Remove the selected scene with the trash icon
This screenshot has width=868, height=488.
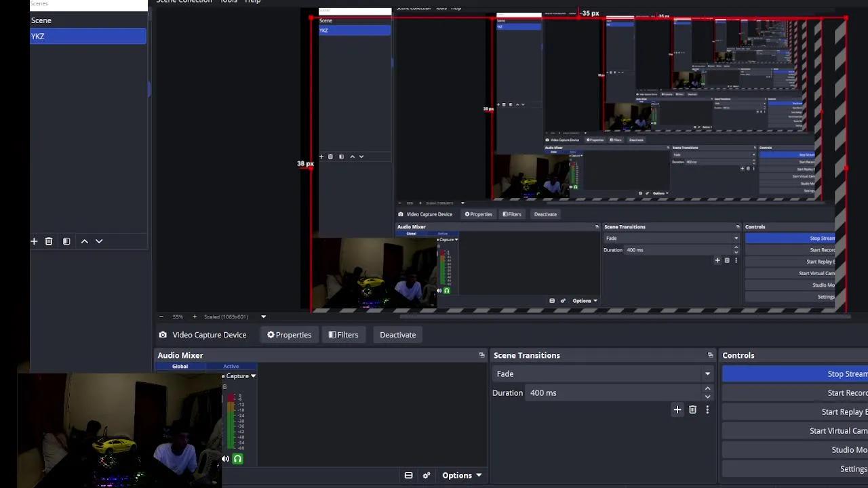(x=49, y=241)
